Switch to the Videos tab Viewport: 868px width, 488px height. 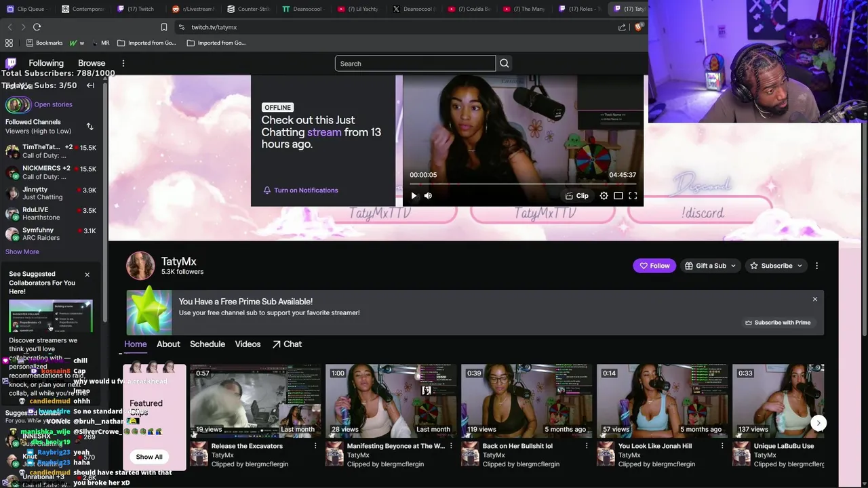coord(248,344)
